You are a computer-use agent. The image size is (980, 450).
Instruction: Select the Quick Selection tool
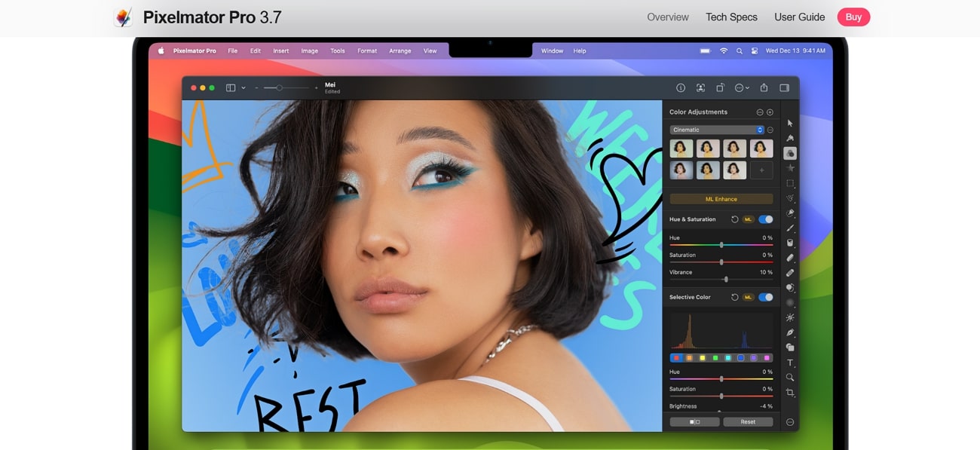tap(790, 213)
